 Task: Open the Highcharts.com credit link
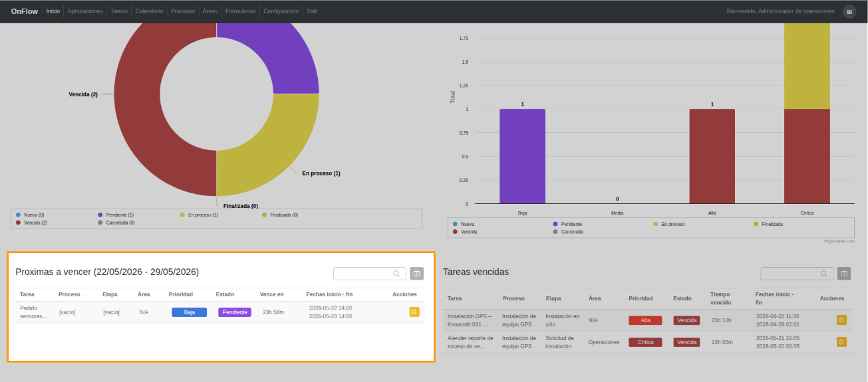pyautogui.click(x=839, y=241)
